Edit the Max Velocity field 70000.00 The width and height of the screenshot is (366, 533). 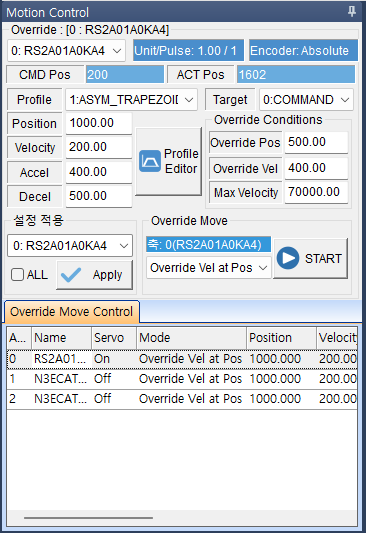click(316, 192)
